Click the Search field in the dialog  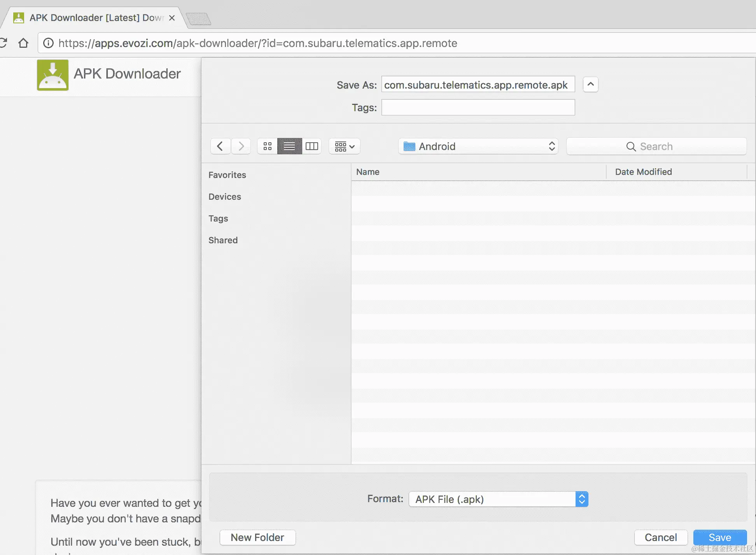(x=656, y=146)
